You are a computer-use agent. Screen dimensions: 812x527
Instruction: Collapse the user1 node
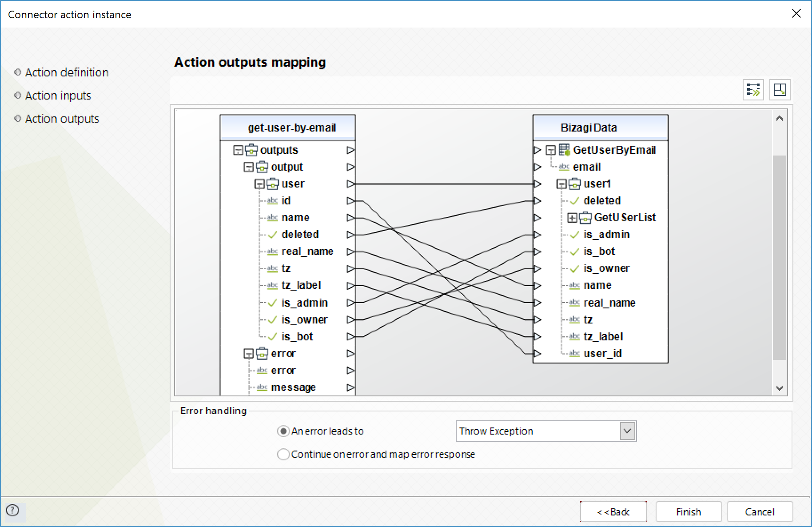coord(562,184)
